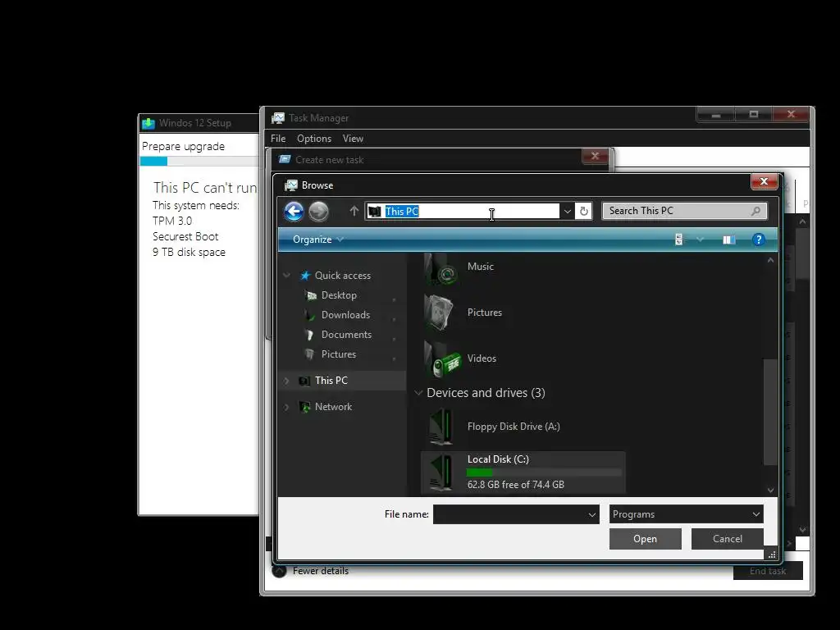Select Local Disk (C:) drive icon
Image resolution: width=840 pixels, height=630 pixels.
click(x=441, y=472)
